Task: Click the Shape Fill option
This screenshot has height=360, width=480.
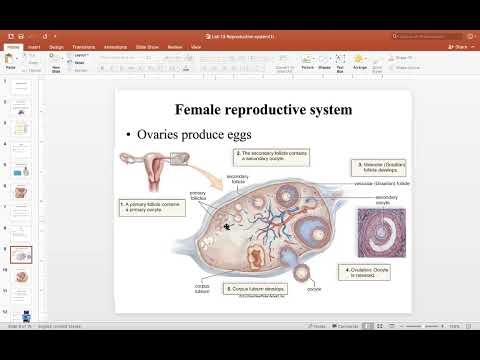Action: 401,58
